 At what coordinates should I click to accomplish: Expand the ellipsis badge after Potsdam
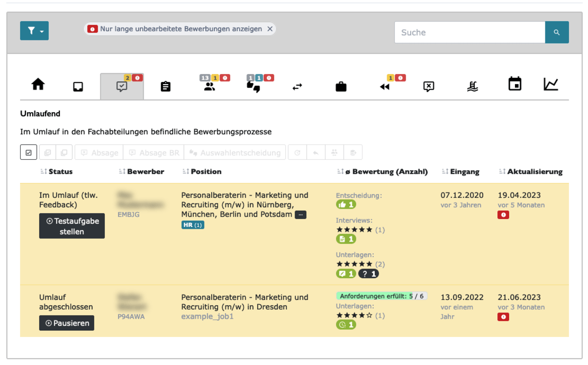tap(300, 215)
